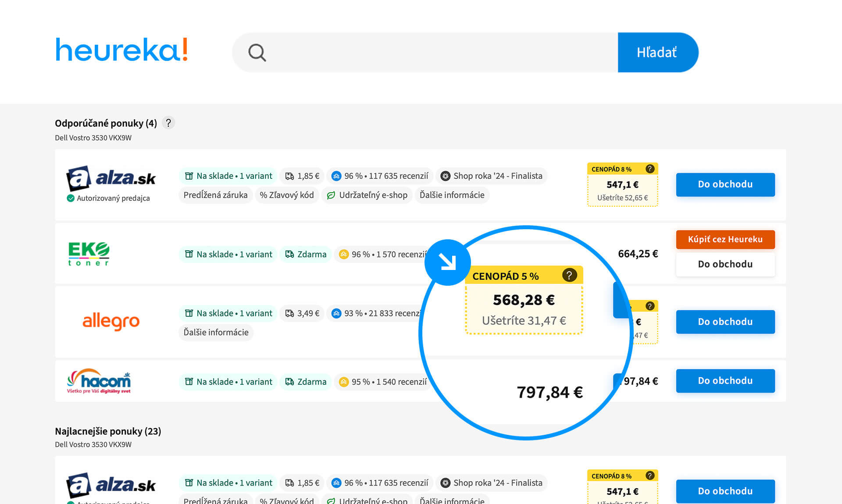Screen dimensions: 842x504
Task: Click 1,85 € delivery tag in first alza.sk row
Action: 302,176
